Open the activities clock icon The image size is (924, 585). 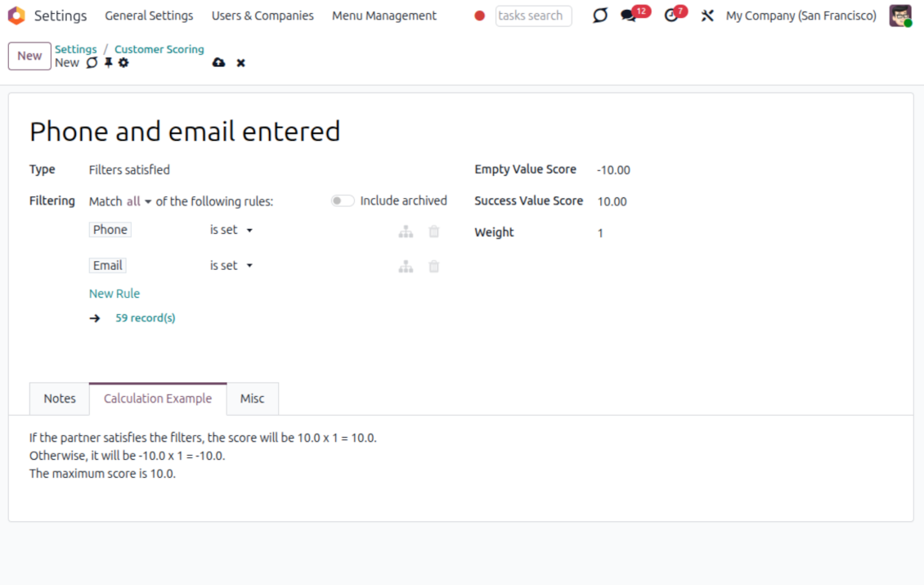pos(671,16)
